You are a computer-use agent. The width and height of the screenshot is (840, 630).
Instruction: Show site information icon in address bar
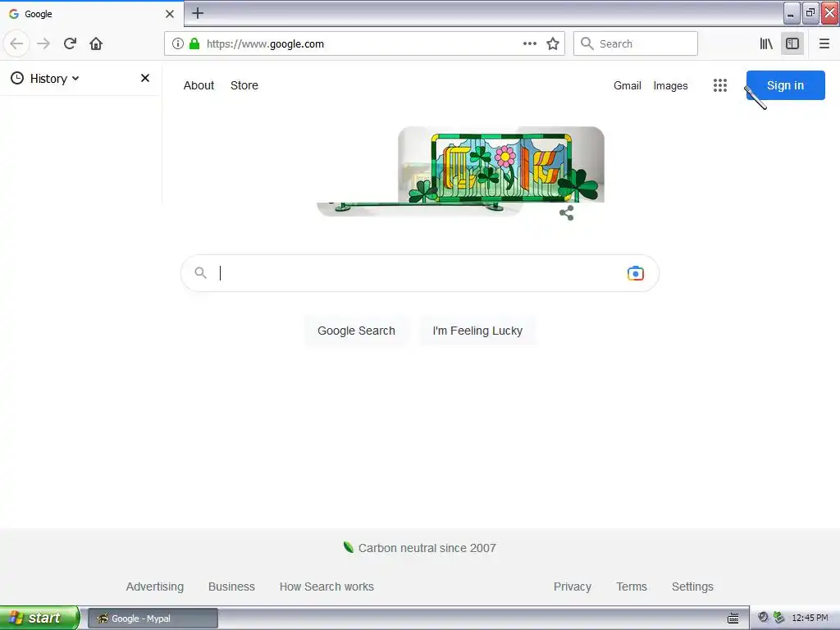click(178, 43)
